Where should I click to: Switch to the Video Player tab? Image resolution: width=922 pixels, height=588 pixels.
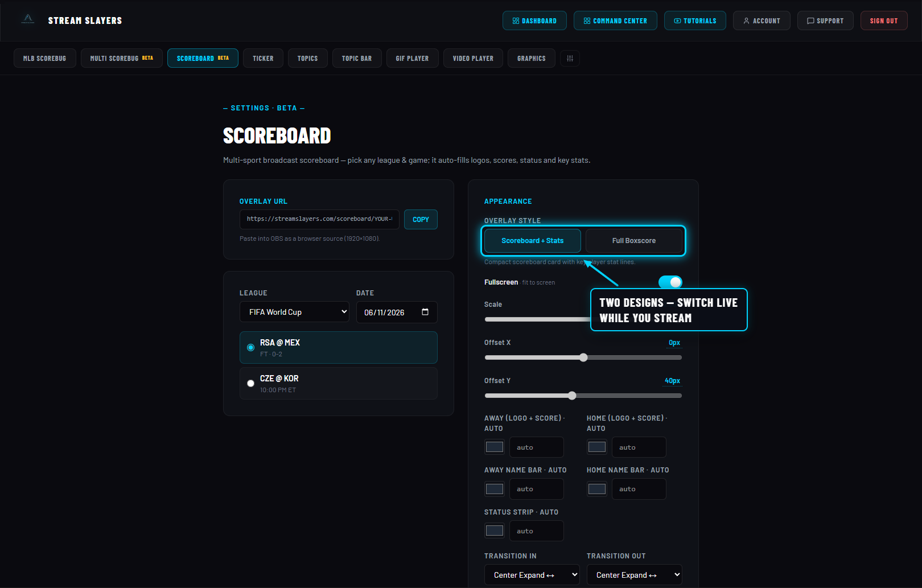473,59
